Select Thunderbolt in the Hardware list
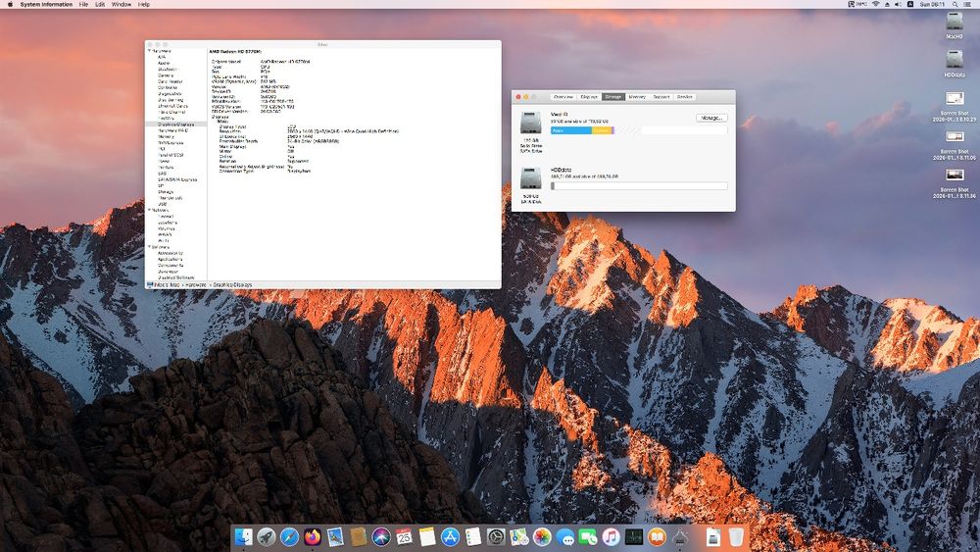Screen dimensions: 980x552 (x=171, y=198)
